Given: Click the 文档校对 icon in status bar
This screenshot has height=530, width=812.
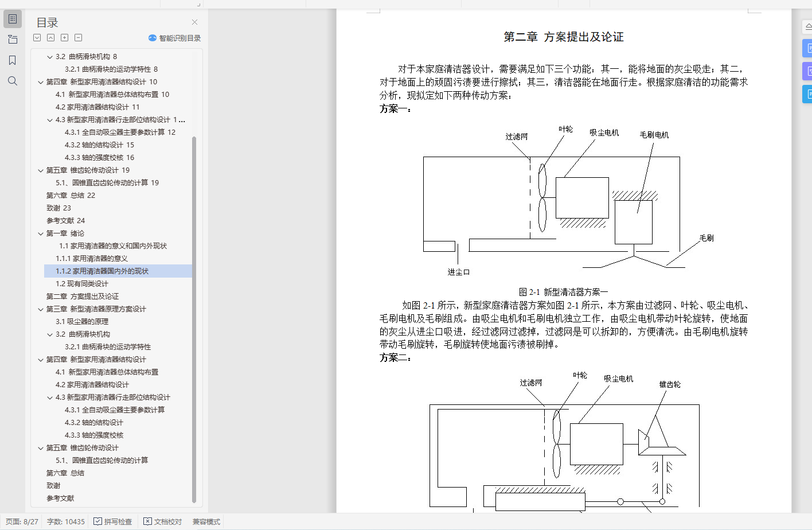Looking at the screenshot, I should [x=147, y=521].
